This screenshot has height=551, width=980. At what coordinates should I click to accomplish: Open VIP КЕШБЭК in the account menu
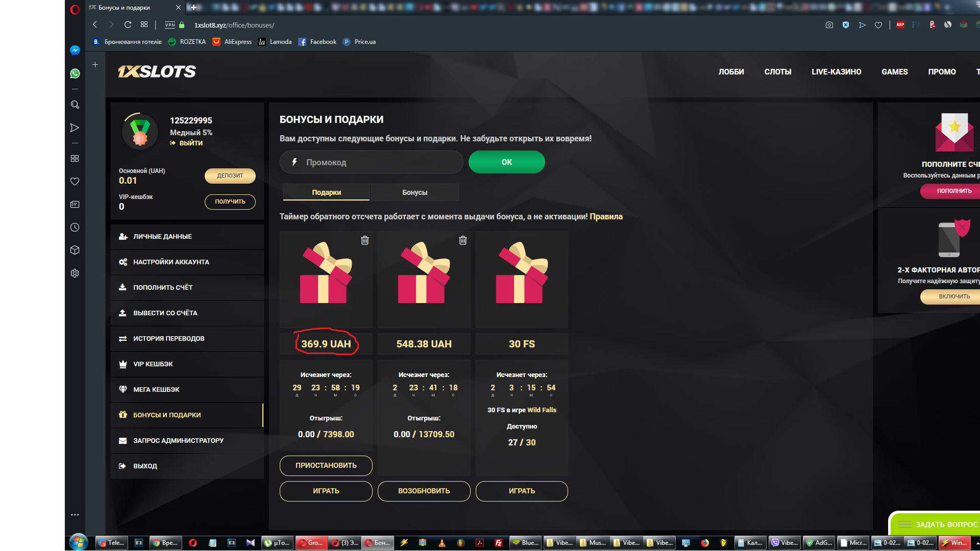click(153, 364)
